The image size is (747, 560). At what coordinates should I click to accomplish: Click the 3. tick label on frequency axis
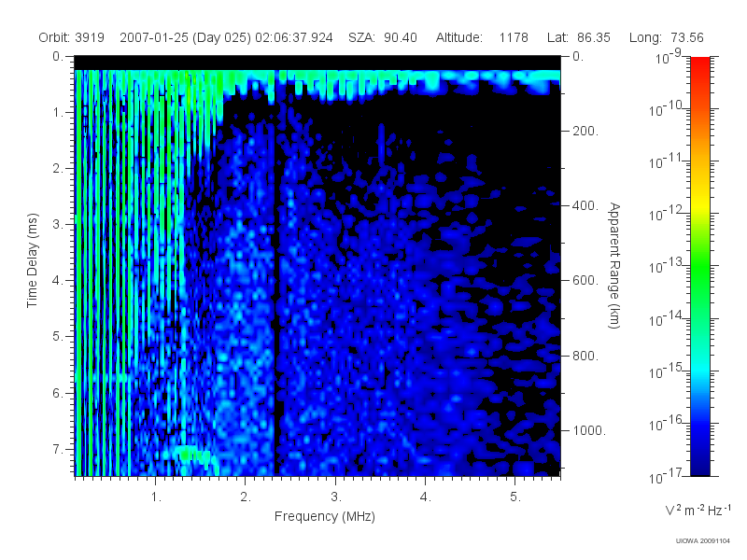[x=336, y=497]
